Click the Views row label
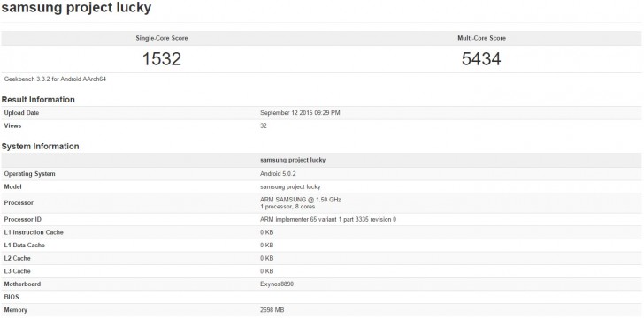 click(x=12, y=126)
